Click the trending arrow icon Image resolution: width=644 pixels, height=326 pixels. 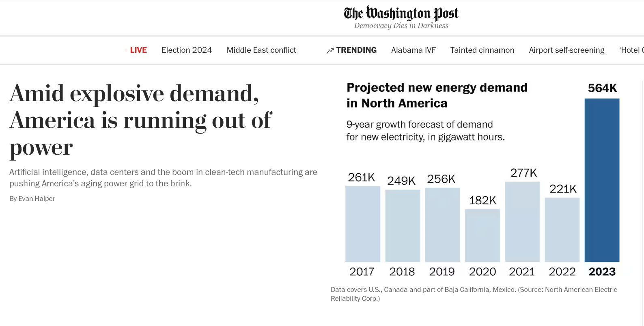tap(330, 51)
